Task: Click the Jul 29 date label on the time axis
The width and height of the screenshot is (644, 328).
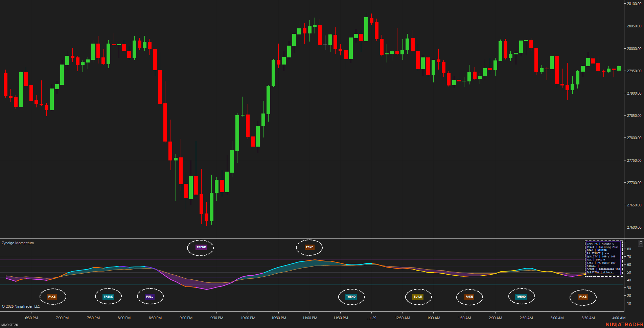Action: [372, 318]
